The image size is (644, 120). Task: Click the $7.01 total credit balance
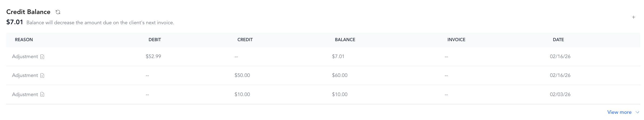pyautogui.click(x=15, y=22)
